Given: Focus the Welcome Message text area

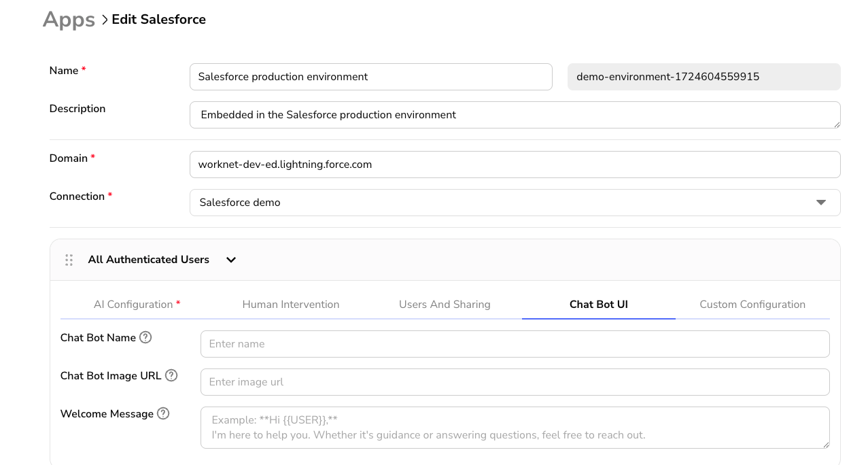Looking at the screenshot, I should coord(515,428).
